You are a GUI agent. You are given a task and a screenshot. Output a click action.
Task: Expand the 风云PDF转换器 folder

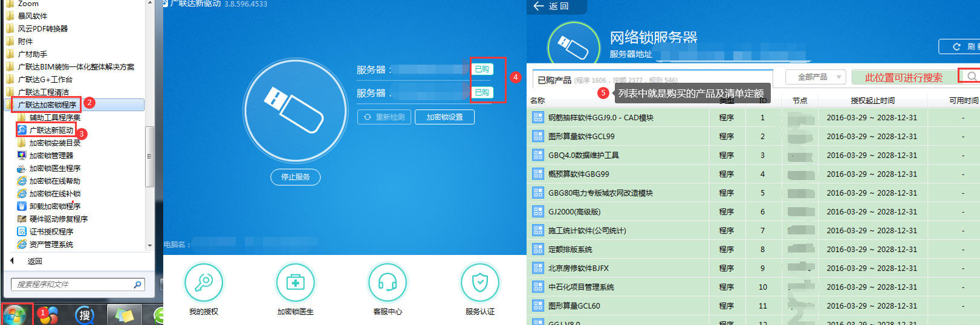37,28
